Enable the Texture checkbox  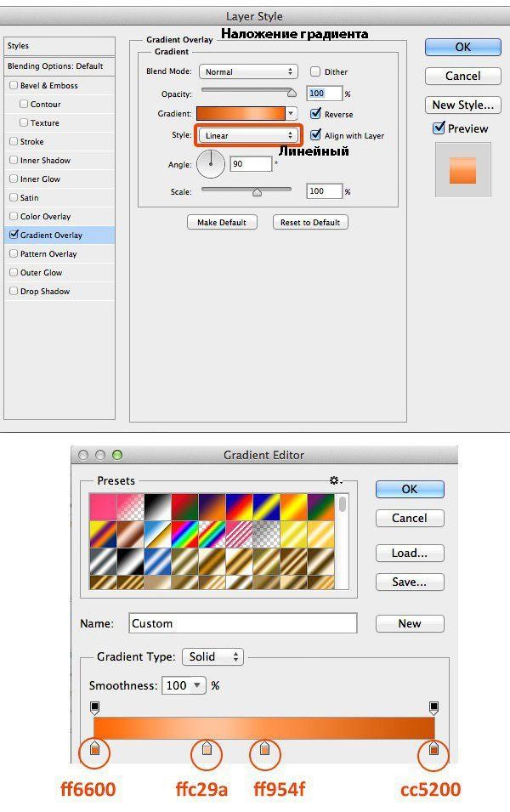point(23,122)
